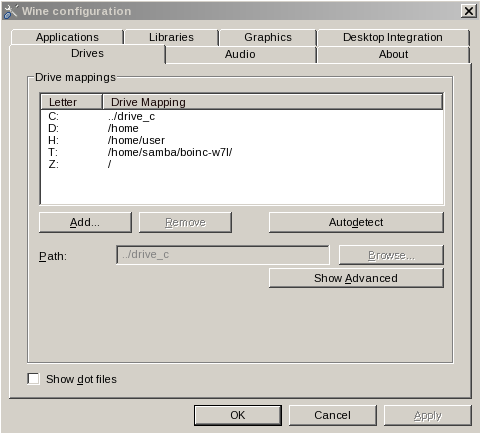This screenshot has width=480, height=433.
Task: Close the Wine configuration window
Action: [468, 11]
